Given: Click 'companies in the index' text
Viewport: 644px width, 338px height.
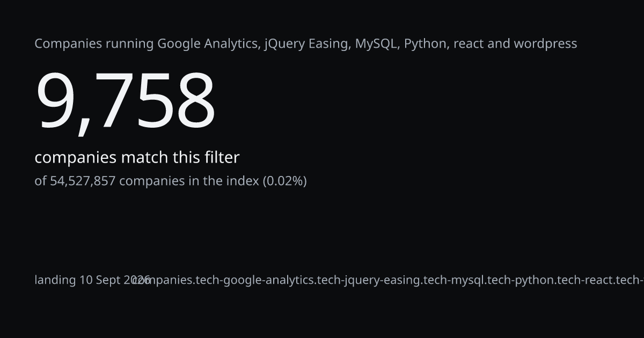Looking at the screenshot, I should (x=189, y=181).
